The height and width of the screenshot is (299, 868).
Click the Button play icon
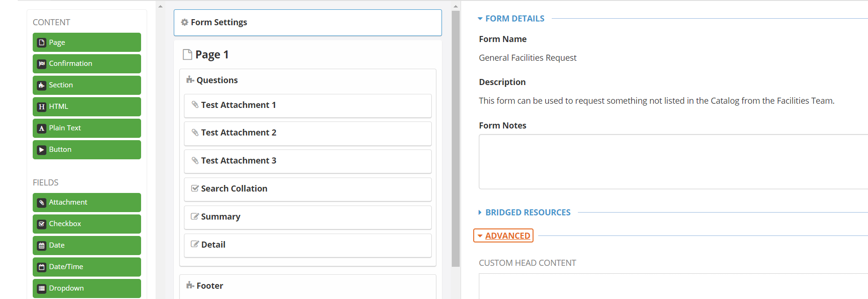pos(42,150)
